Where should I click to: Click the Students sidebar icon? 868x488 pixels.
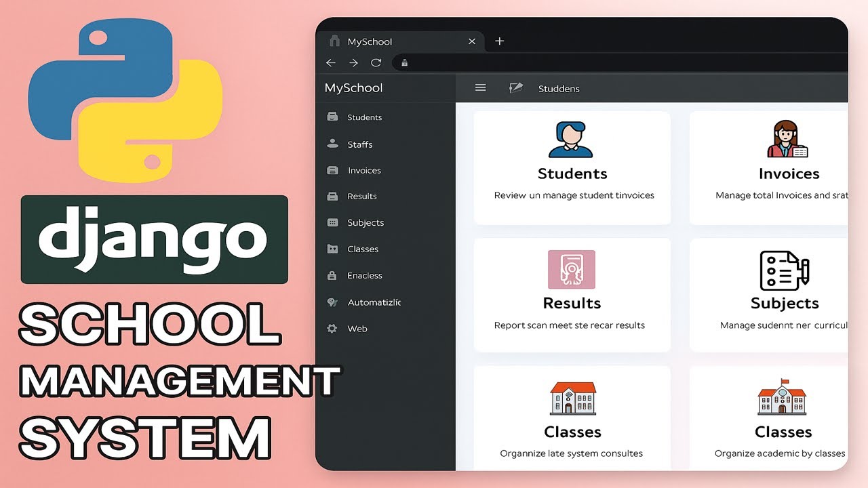coord(332,117)
